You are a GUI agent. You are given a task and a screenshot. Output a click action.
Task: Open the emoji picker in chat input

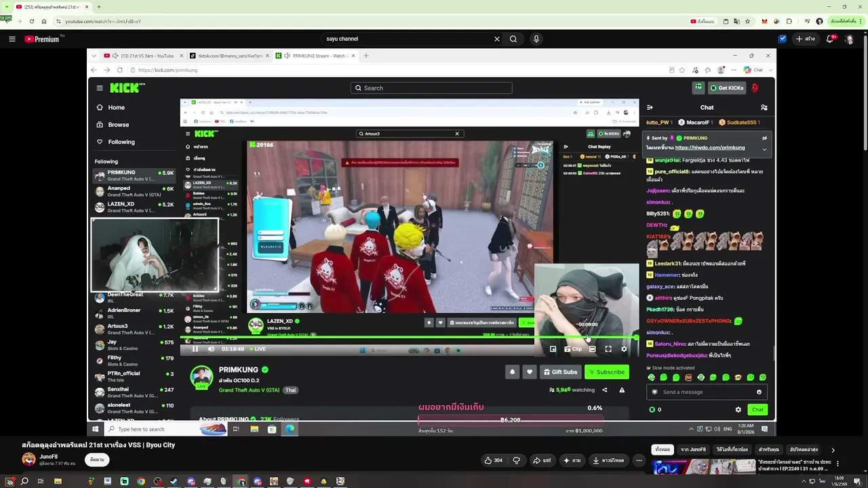click(x=759, y=392)
